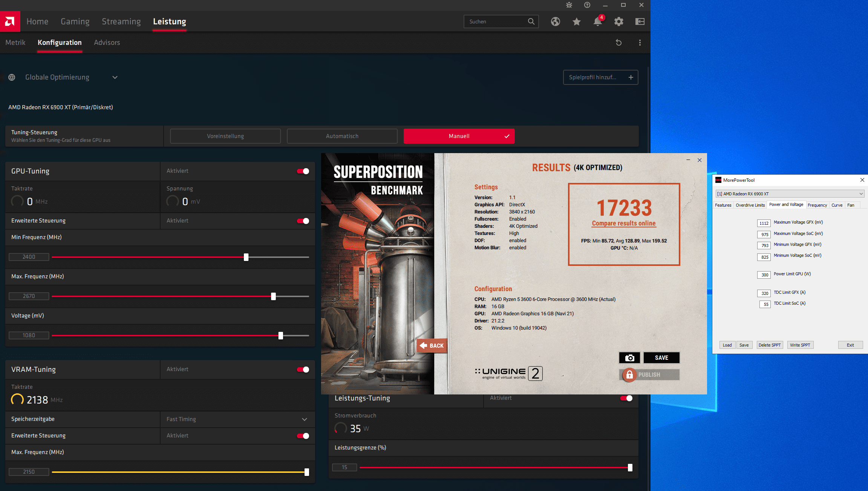This screenshot has width=868, height=491.
Task: Click Load button in MorePowerTool
Action: 727,345
